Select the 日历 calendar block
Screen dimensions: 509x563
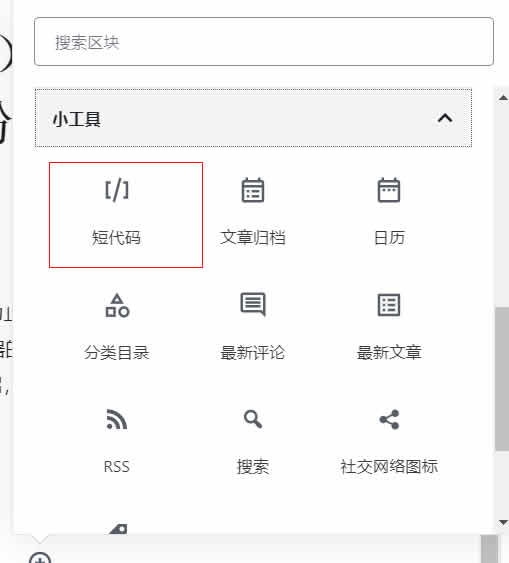(389, 215)
